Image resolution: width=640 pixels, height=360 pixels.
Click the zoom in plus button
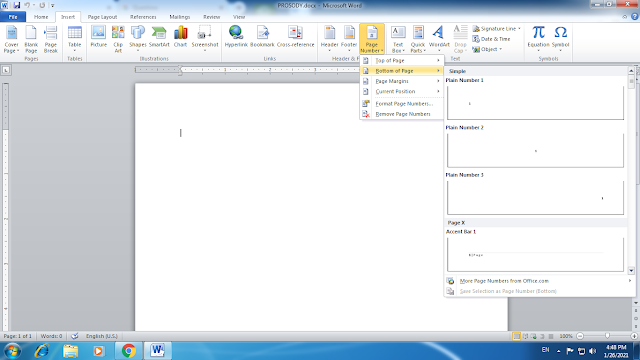[x=634, y=336]
